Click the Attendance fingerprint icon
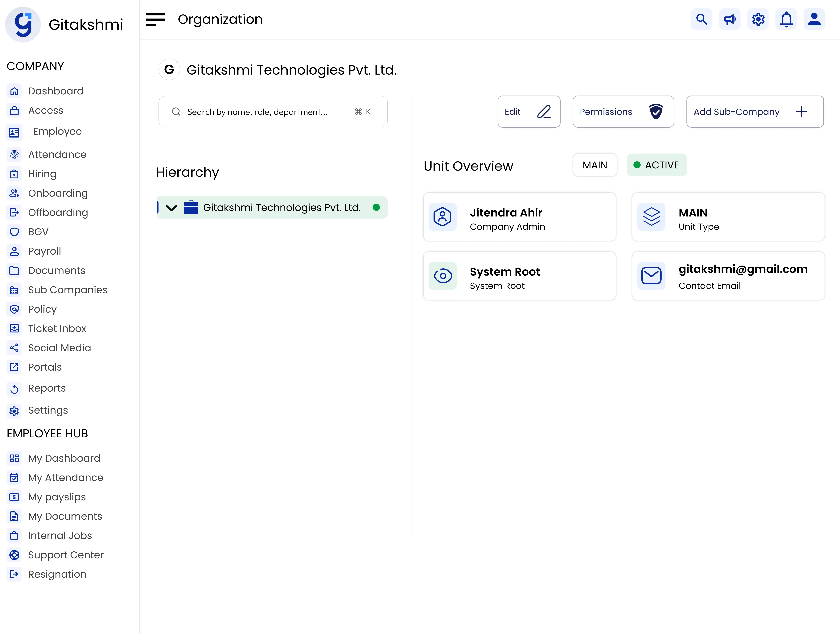This screenshot has height=634, width=840. (14, 154)
